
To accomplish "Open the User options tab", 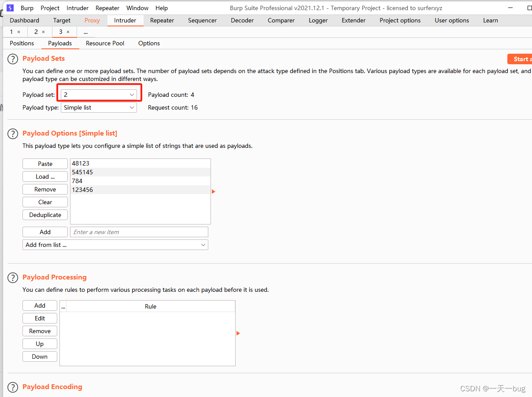I will pyautogui.click(x=452, y=20).
